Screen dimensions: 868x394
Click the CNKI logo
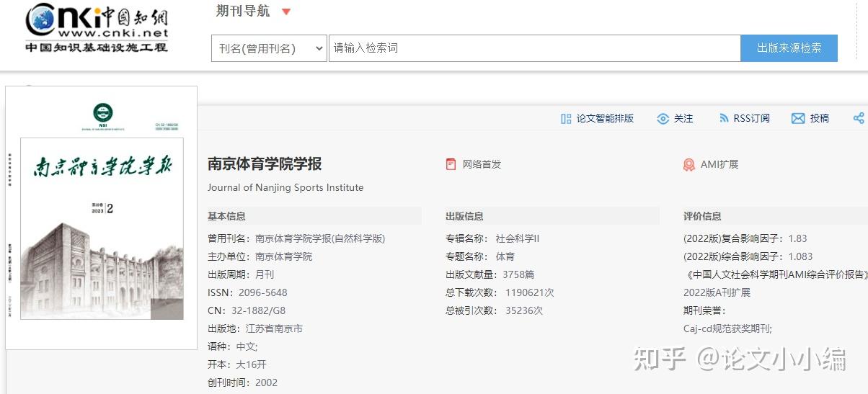pos(97,28)
